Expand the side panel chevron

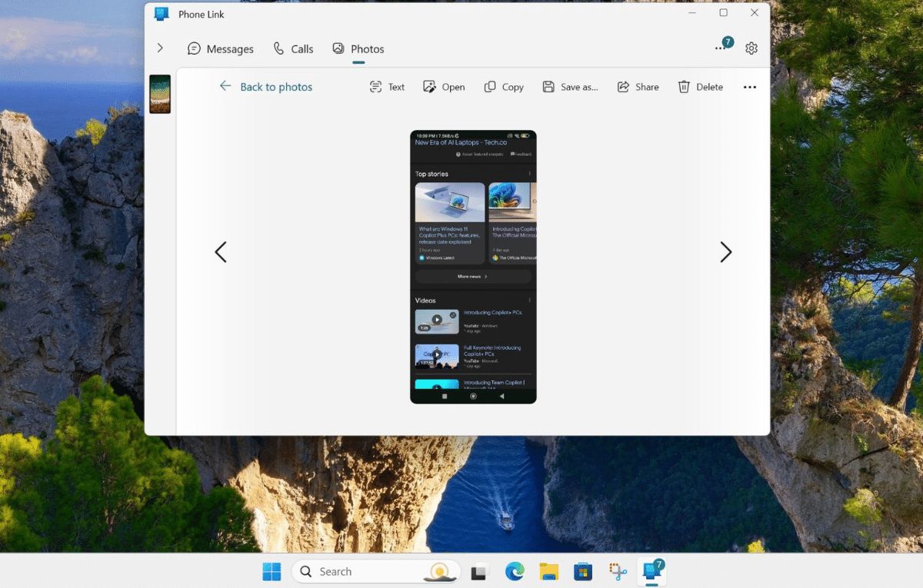point(160,48)
